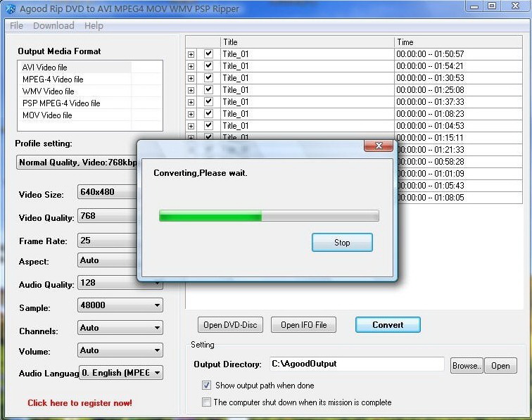This screenshot has width=532, height=420.
Task: Expand the row with time 01:04:53
Action: (191, 126)
